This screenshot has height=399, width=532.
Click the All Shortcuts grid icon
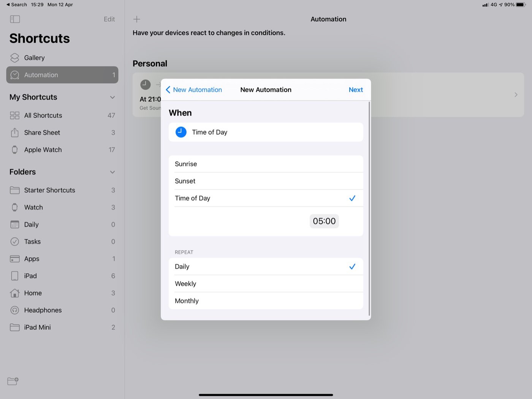pyautogui.click(x=14, y=115)
